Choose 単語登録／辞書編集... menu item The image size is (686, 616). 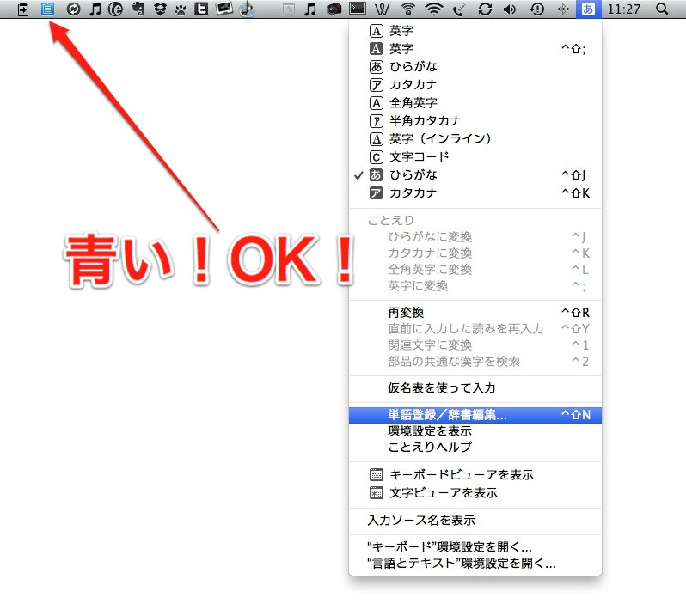coord(447,415)
